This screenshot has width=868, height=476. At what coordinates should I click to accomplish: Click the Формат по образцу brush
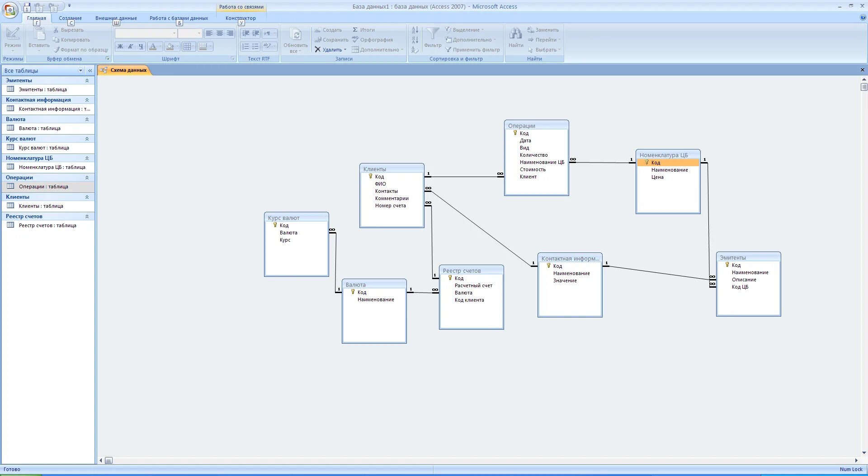click(56, 50)
